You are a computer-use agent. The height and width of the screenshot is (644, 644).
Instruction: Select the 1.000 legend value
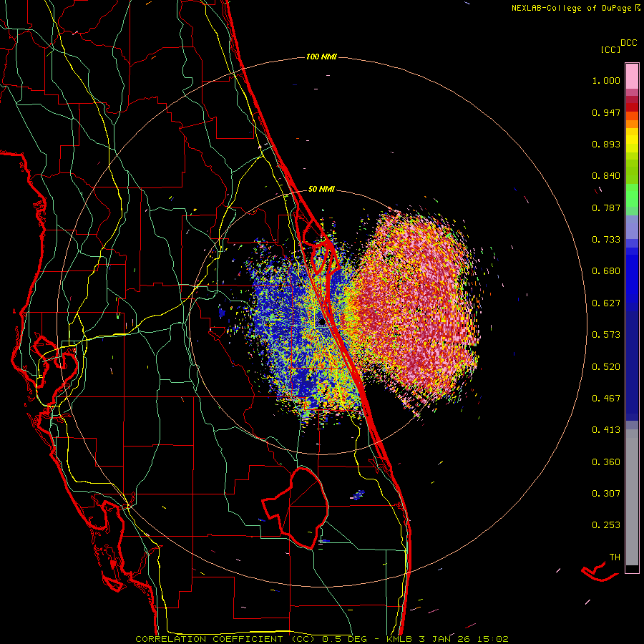coord(606,80)
